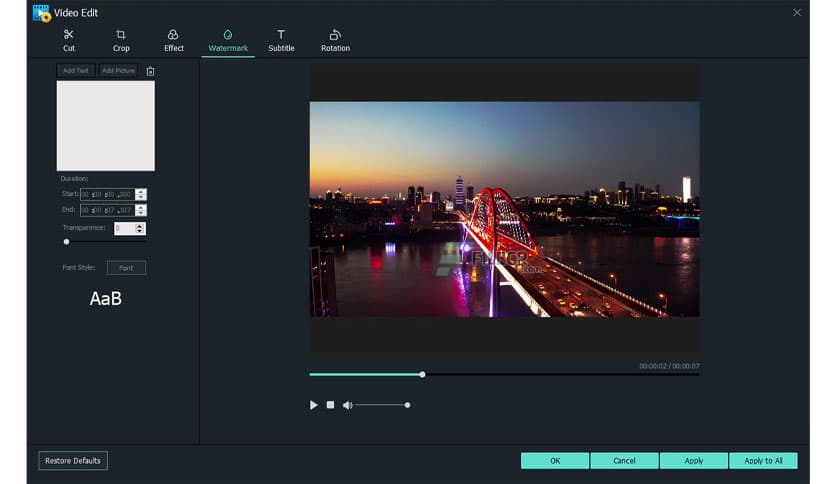The width and height of the screenshot is (836, 484).
Task: Click the Transparence slider handle
Action: tap(67, 242)
